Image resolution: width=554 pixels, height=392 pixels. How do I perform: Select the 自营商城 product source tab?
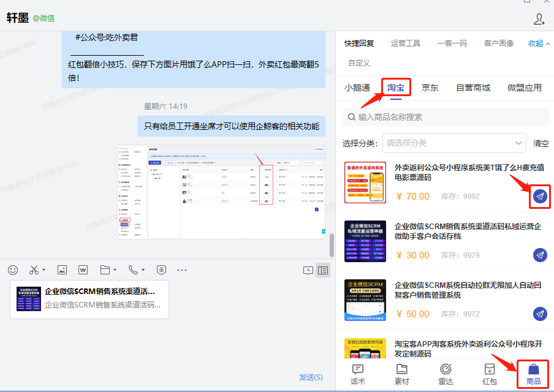click(x=473, y=88)
